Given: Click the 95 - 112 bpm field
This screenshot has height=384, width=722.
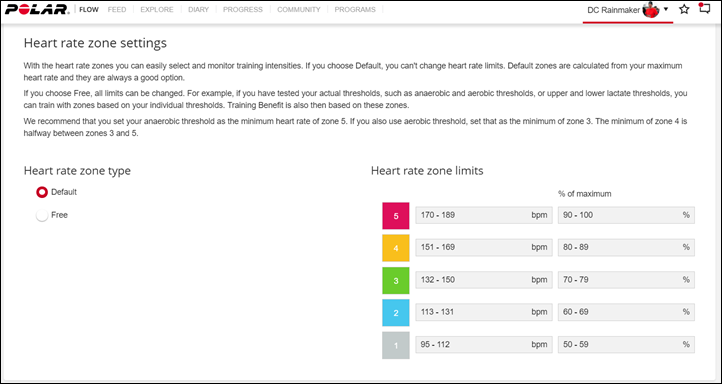Looking at the screenshot, I should tap(484, 344).
